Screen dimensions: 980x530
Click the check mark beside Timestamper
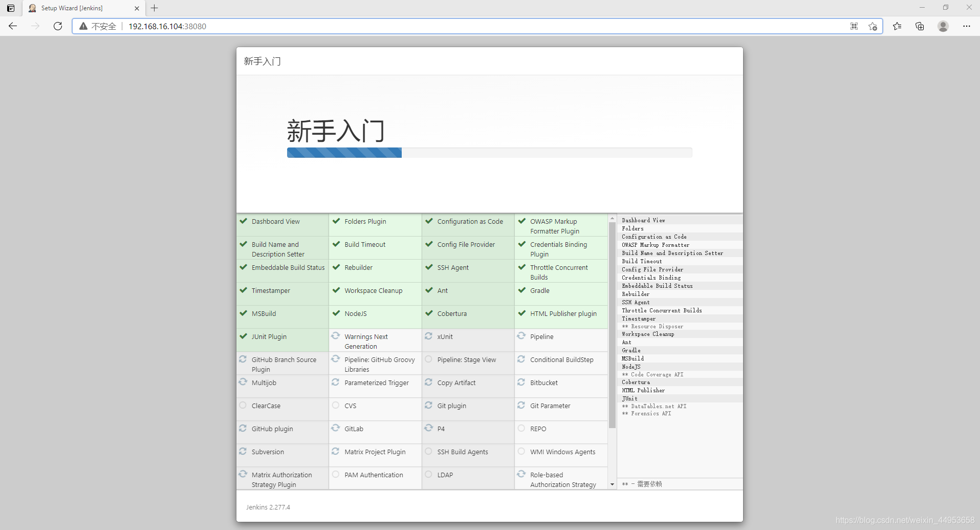(243, 290)
